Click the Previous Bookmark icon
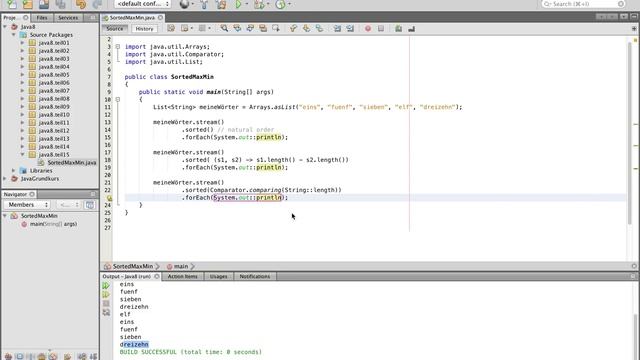 point(293,28)
